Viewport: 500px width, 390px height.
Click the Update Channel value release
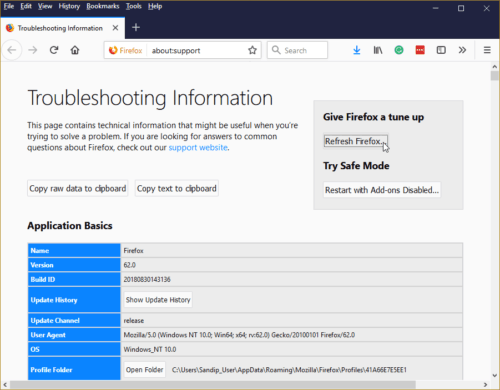point(134,321)
